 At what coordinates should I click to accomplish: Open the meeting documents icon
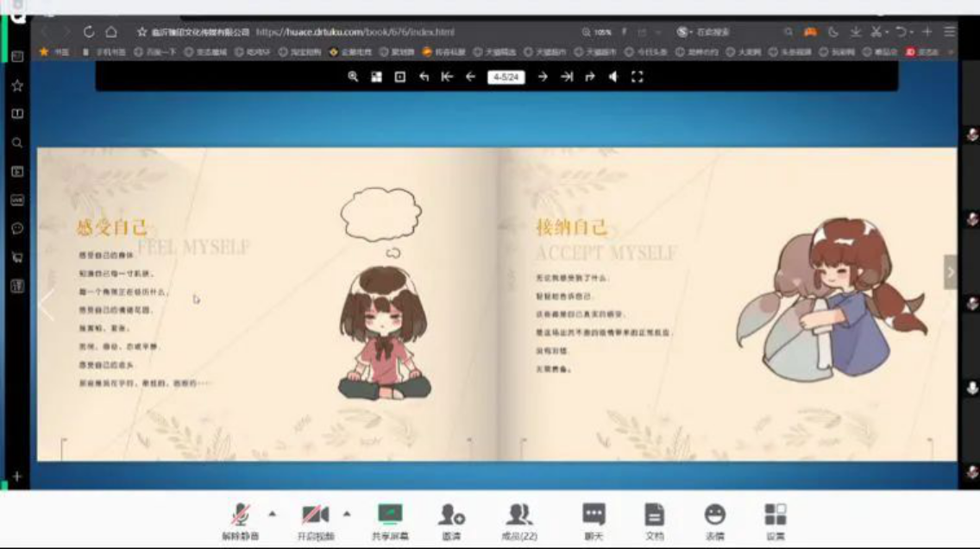[655, 521]
